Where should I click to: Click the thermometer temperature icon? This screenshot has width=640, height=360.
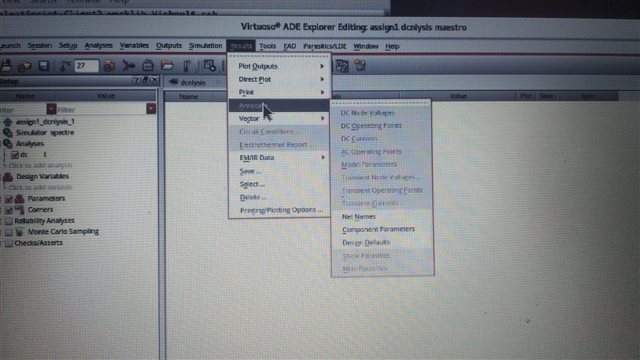tap(65, 66)
